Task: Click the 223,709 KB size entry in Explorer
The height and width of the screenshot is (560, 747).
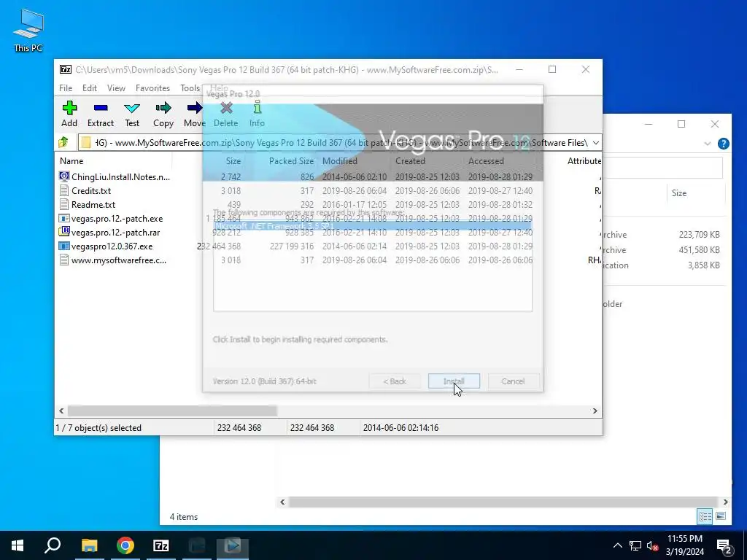Action: (x=699, y=234)
